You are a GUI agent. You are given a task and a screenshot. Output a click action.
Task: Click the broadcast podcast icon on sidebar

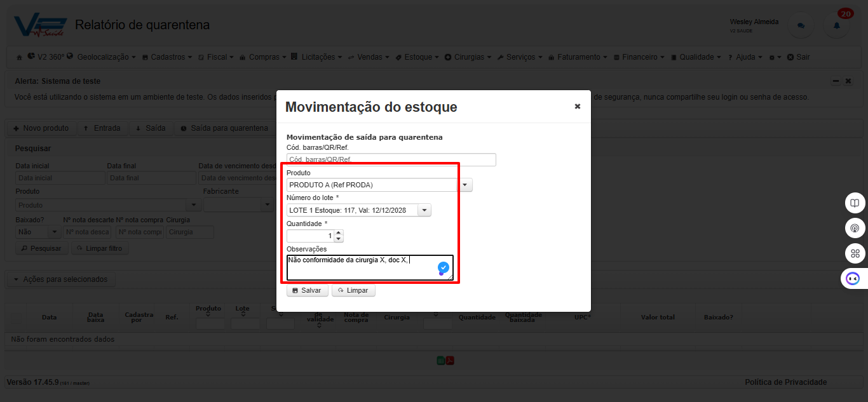(x=855, y=228)
